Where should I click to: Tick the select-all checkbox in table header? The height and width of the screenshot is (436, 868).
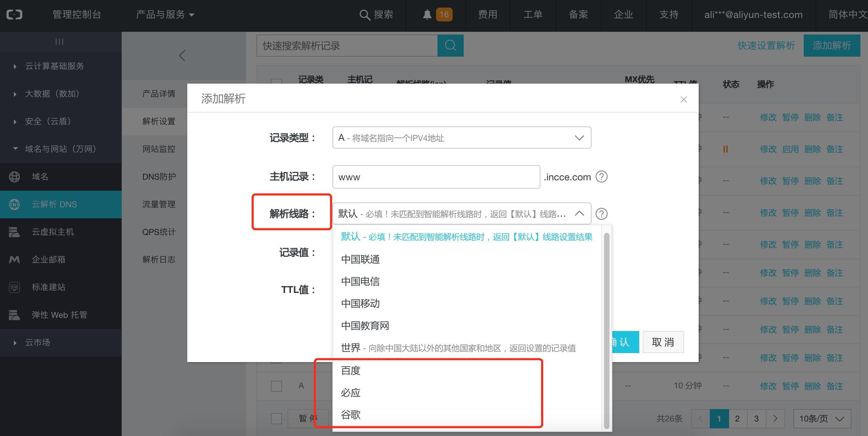[276, 82]
